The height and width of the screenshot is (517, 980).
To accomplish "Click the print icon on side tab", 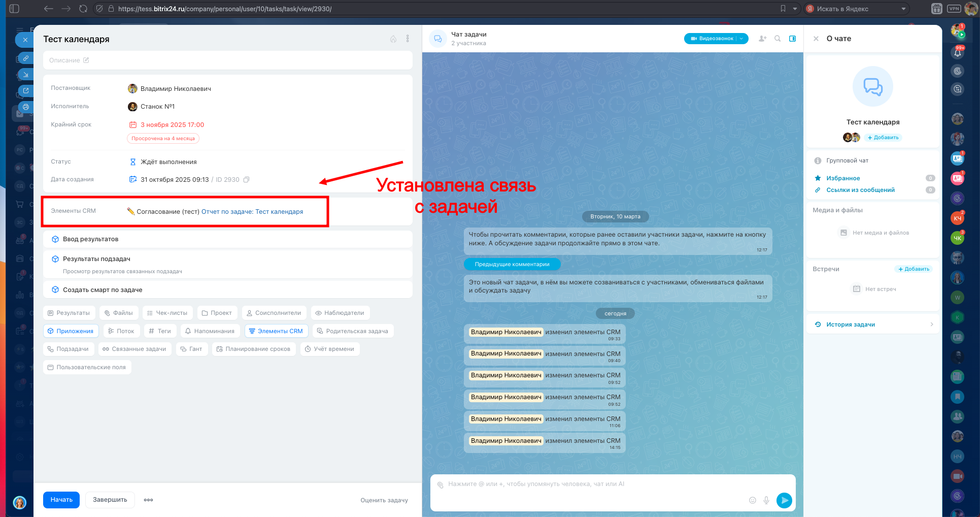I will click(x=26, y=107).
